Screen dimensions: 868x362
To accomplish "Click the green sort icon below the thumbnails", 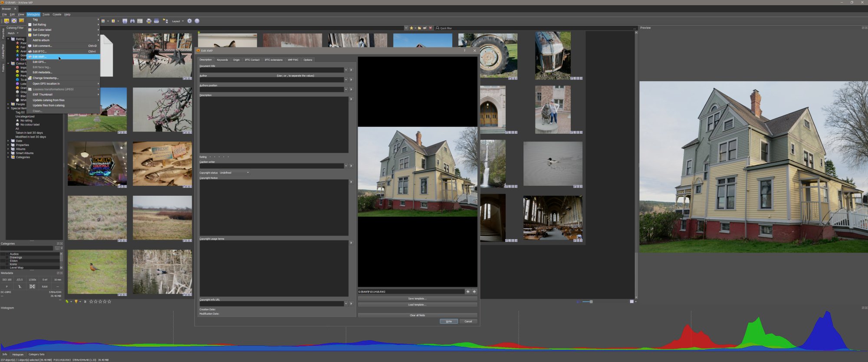I will coord(67,301).
